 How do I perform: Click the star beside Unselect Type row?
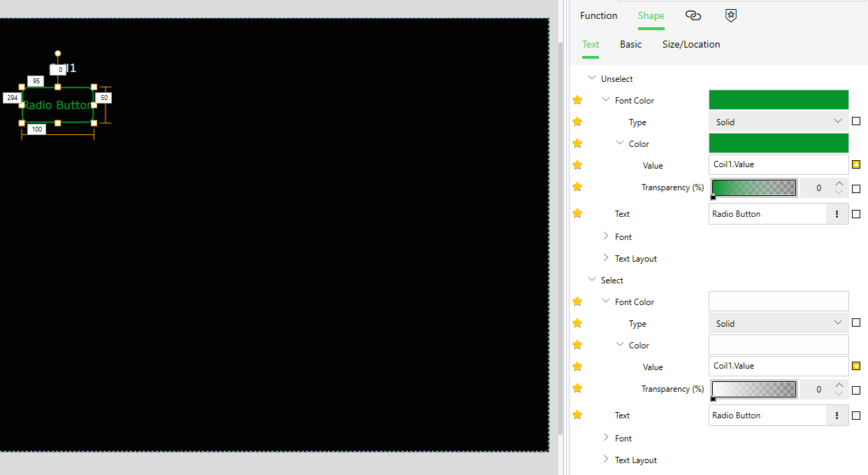point(577,122)
